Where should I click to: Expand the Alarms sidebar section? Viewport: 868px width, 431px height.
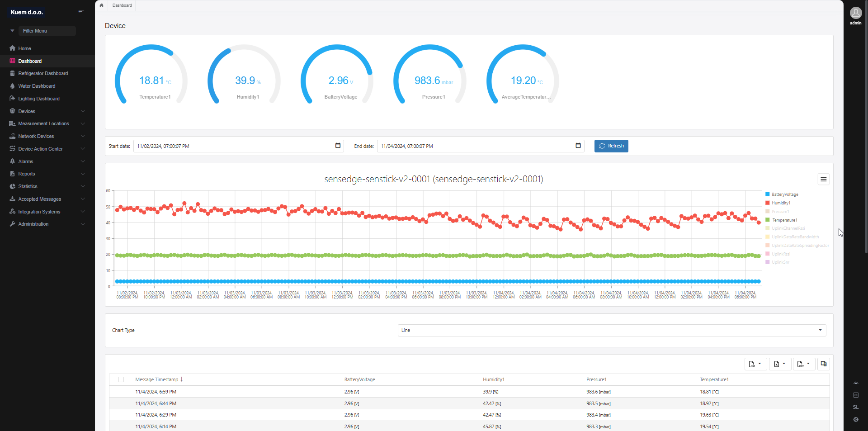click(25, 161)
